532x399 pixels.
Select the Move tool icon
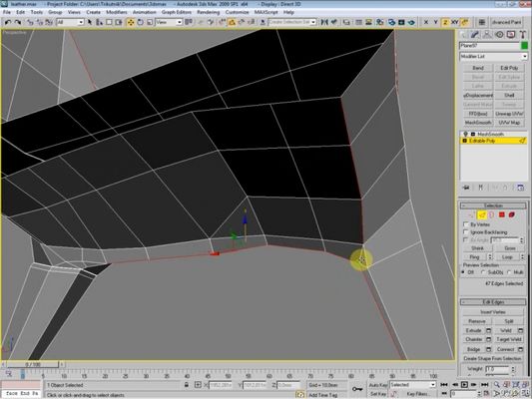[x=131, y=22]
